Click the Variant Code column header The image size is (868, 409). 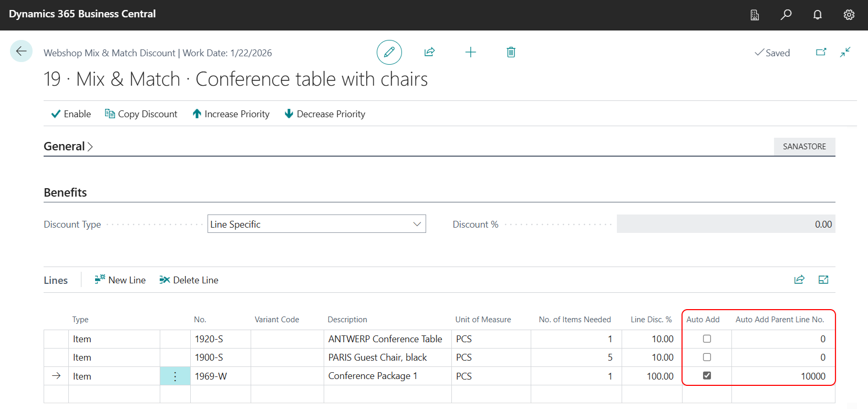point(277,320)
